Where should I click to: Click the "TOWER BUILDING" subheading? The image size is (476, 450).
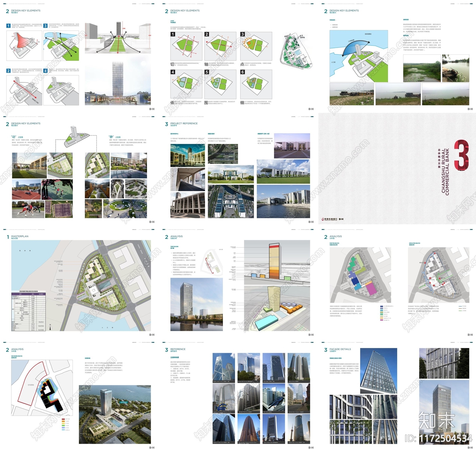point(174,247)
